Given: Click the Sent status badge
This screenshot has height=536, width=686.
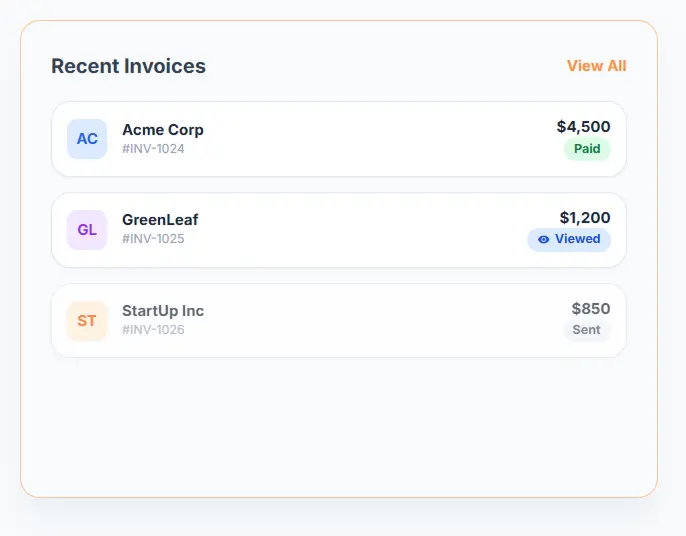Looking at the screenshot, I should click(x=586, y=330).
